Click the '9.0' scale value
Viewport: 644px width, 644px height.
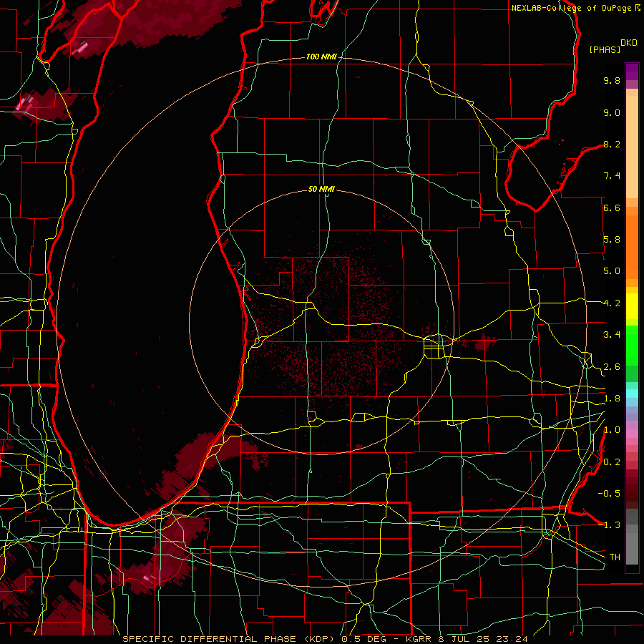tap(612, 112)
